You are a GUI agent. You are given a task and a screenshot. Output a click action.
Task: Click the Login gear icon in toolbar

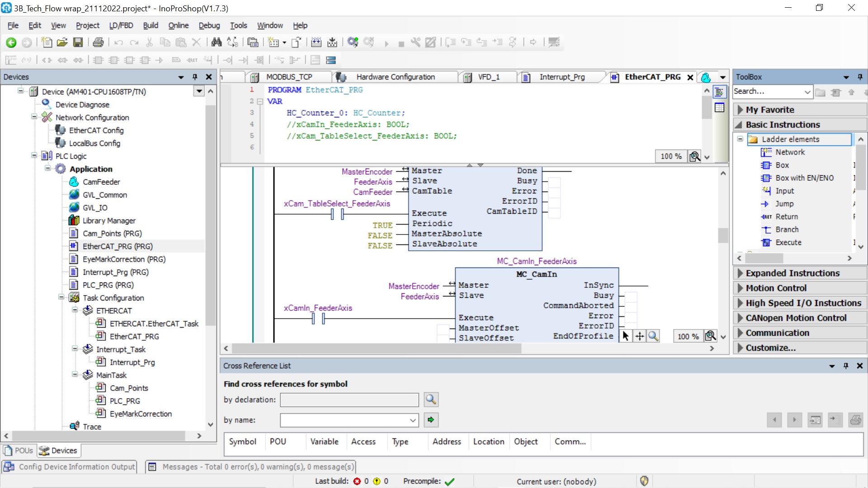[x=353, y=42]
